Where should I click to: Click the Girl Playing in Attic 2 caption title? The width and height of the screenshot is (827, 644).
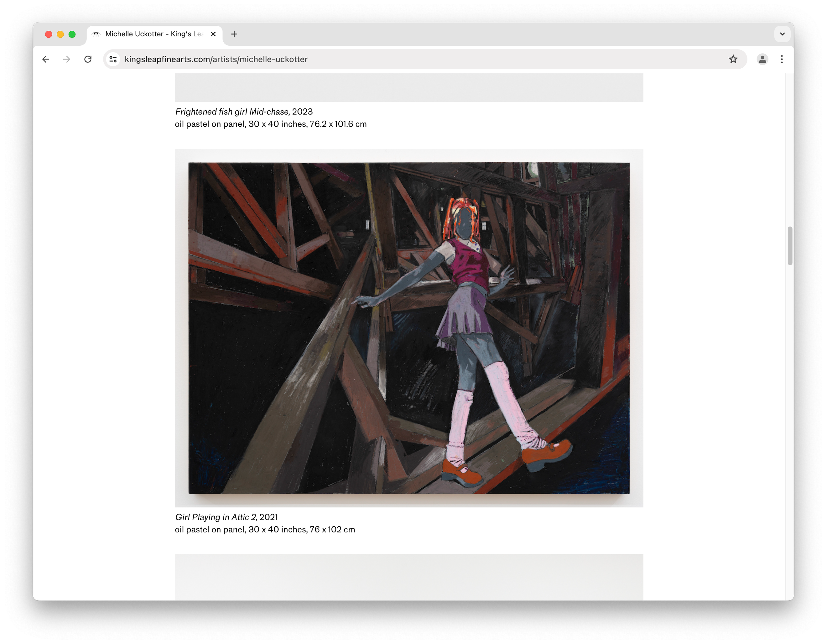coord(216,517)
